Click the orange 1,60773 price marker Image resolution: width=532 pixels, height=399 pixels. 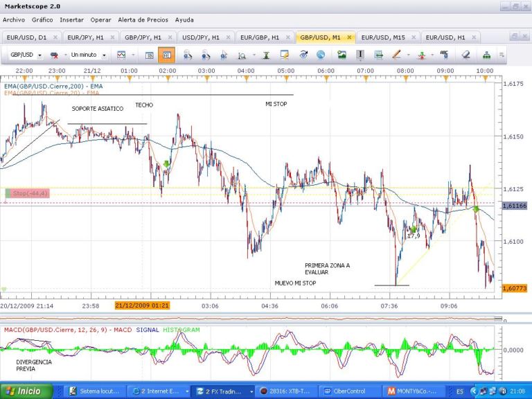515,287
